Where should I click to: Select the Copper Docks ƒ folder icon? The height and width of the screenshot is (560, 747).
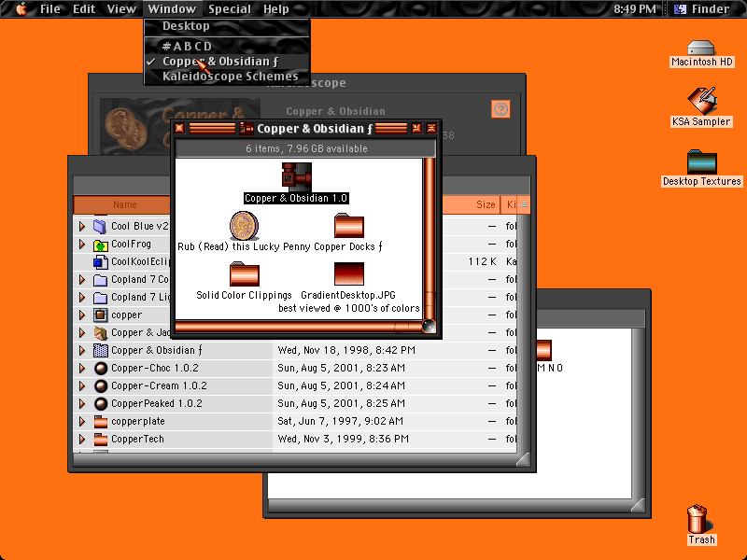click(349, 226)
